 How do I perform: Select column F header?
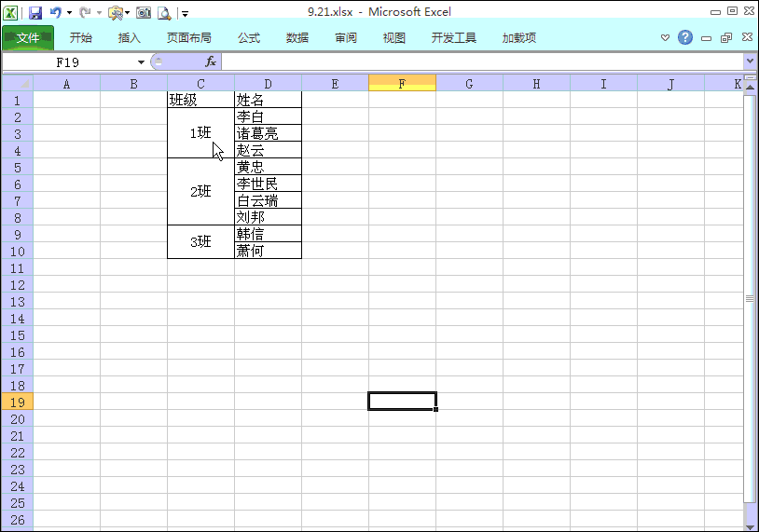(x=402, y=84)
